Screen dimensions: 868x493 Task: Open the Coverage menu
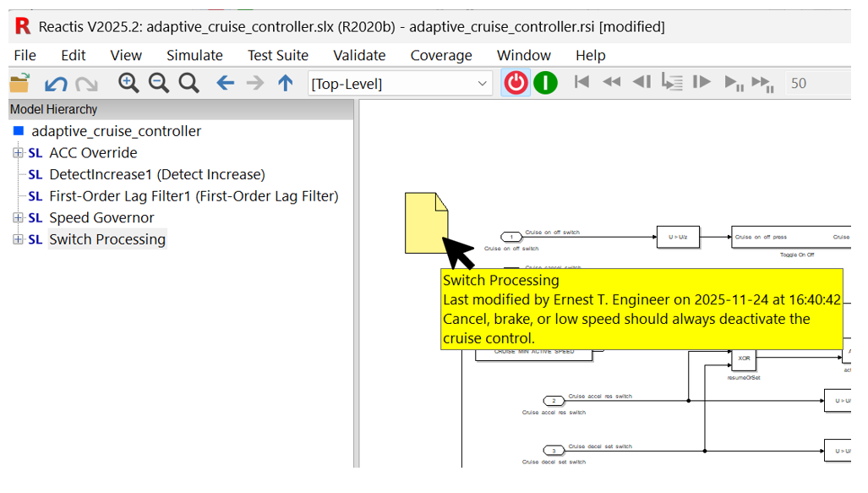pyautogui.click(x=440, y=55)
